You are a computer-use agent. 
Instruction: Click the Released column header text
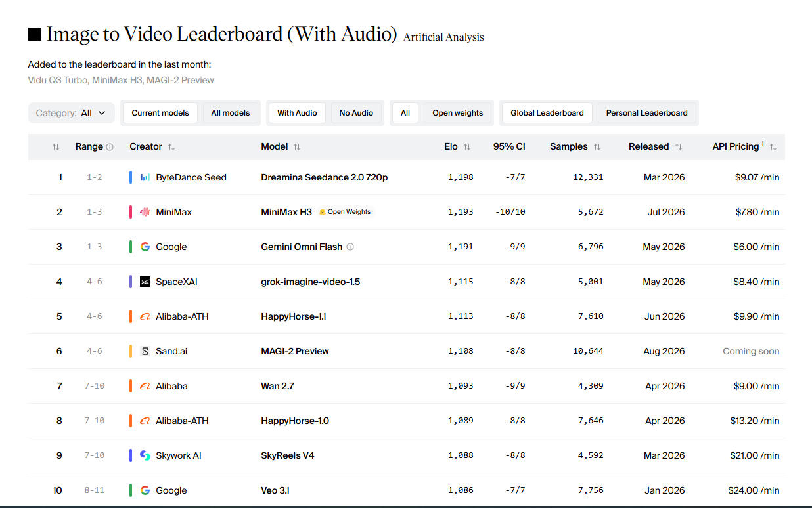(649, 147)
